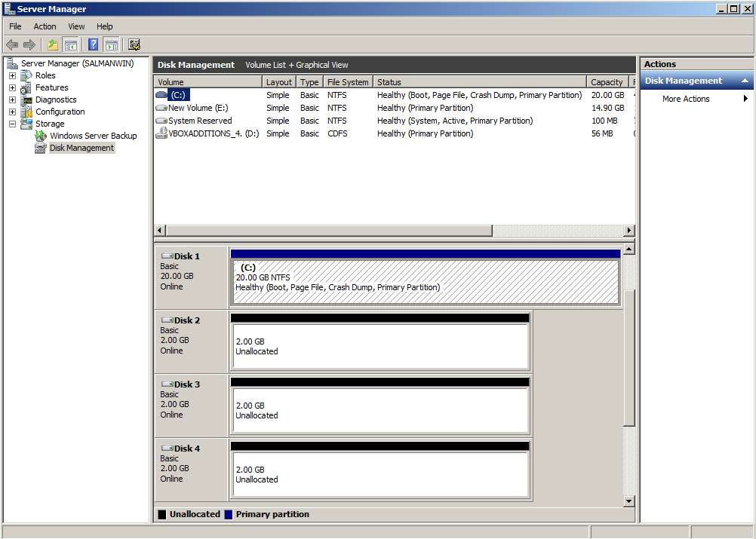Select Disk 4 unallocated space block

tap(380, 474)
